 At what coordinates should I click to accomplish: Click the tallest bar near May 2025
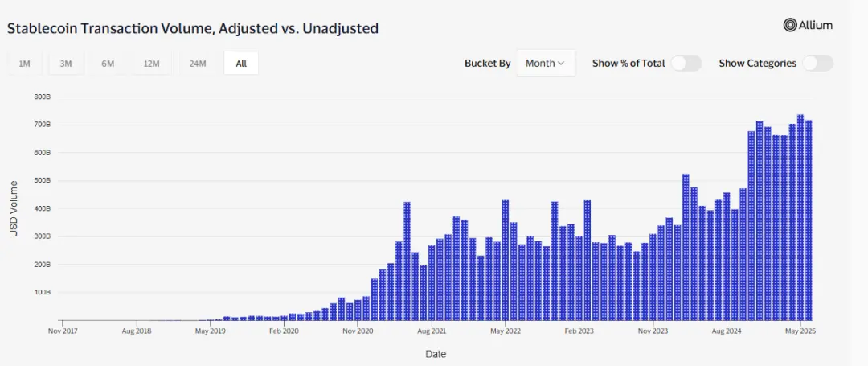point(800,217)
